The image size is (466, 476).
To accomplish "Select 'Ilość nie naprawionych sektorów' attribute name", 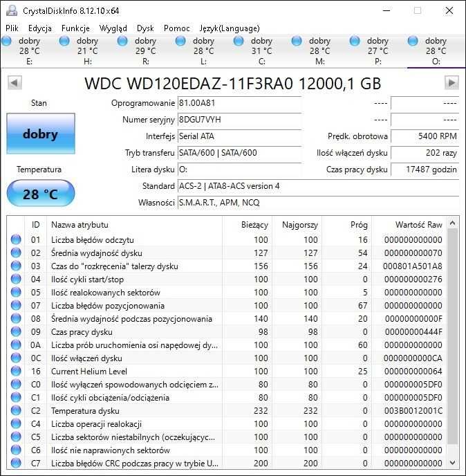I will tap(111, 450).
